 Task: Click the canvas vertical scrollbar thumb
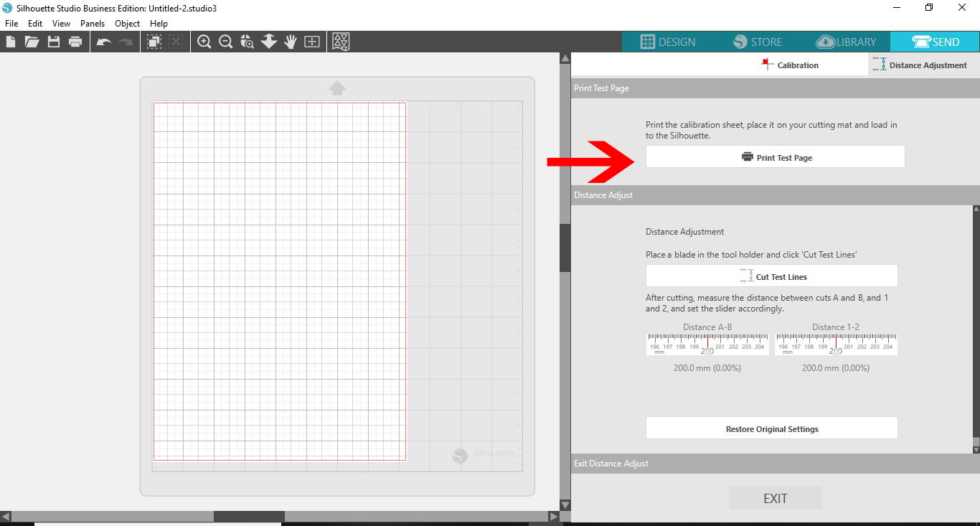[565, 248]
